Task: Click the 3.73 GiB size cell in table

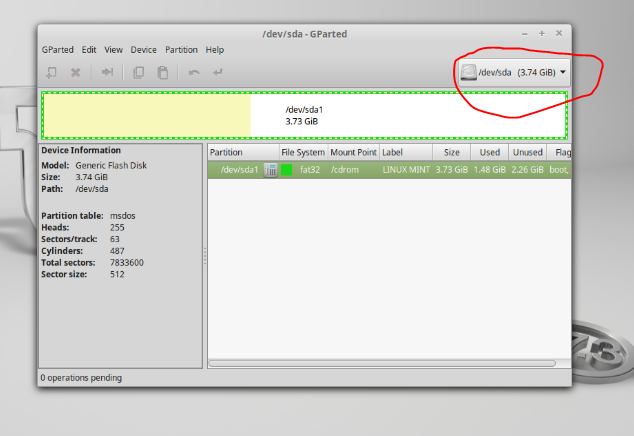Action: tap(452, 170)
